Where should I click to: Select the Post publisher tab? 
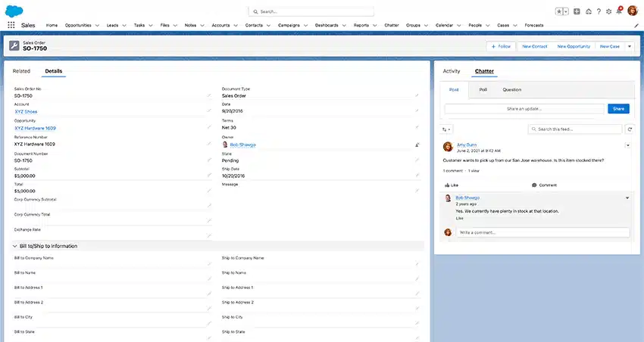pyautogui.click(x=454, y=90)
